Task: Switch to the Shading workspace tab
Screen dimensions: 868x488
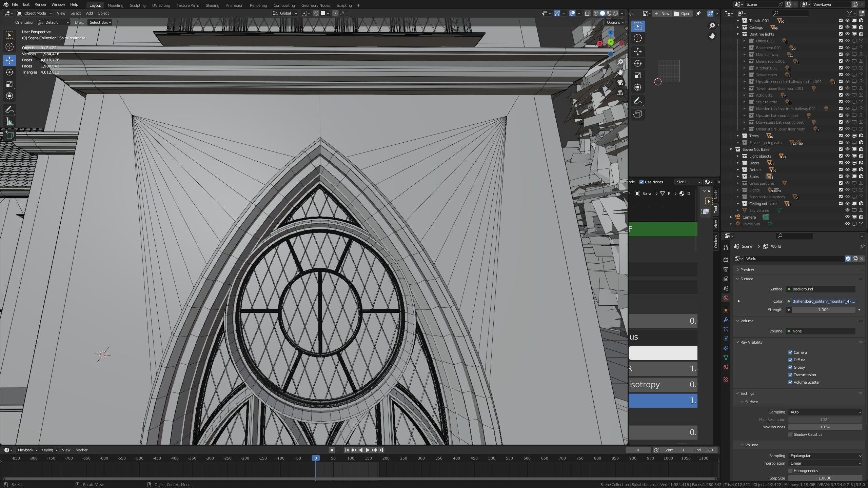Action: 212,5
